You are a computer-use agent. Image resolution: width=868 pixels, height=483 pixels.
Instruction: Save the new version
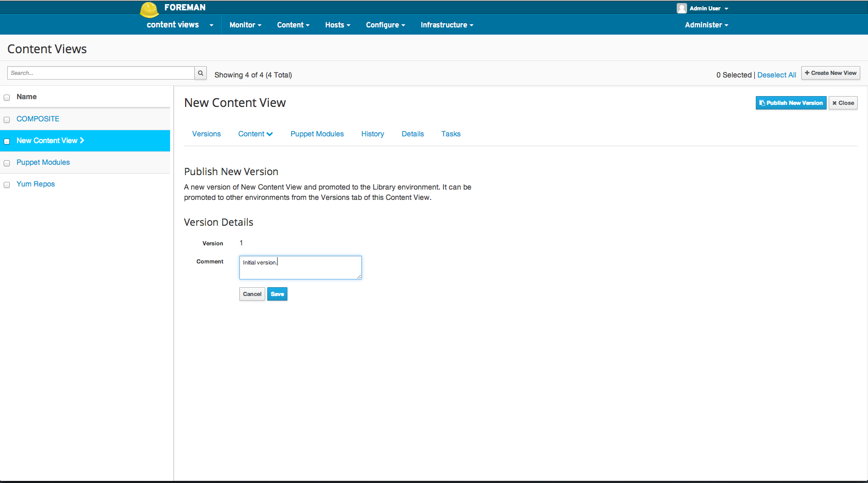pos(277,294)
